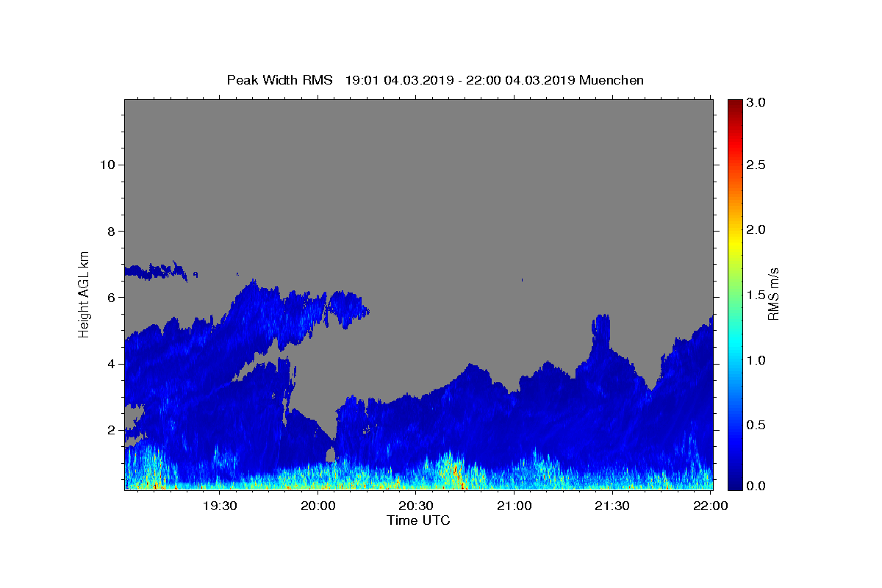Click the colorbar value 1.5
Image resolution: width=882 pixels, height=588 pixels.
[756, 295]
